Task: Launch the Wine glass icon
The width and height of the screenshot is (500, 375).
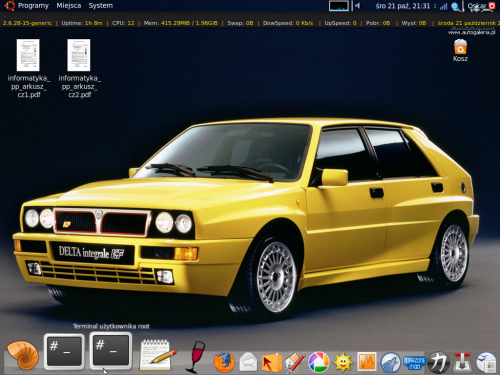Action: pyautogui.click(x=196, y=357)
